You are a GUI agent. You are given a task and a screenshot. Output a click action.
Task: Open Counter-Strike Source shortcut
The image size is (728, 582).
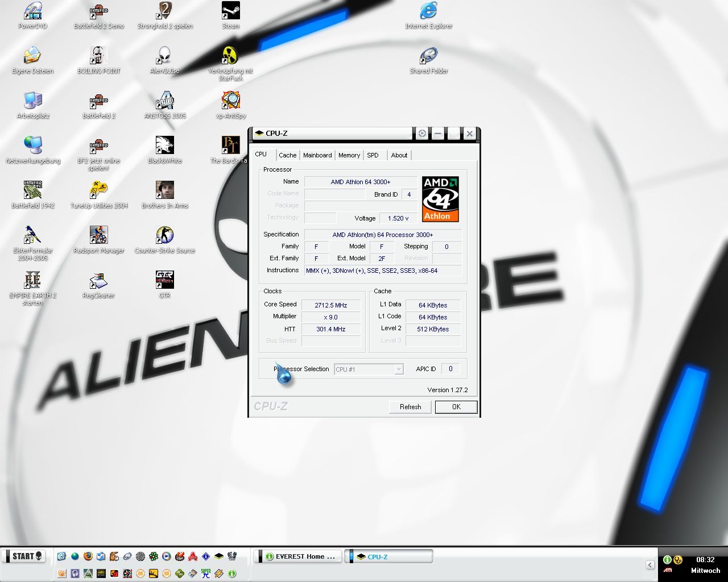(x=164, y=236)
